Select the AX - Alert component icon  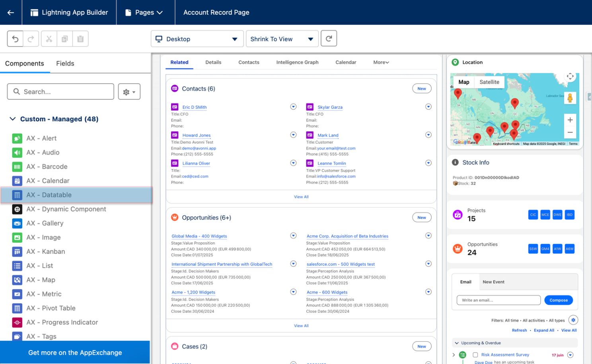pos(17,138)
